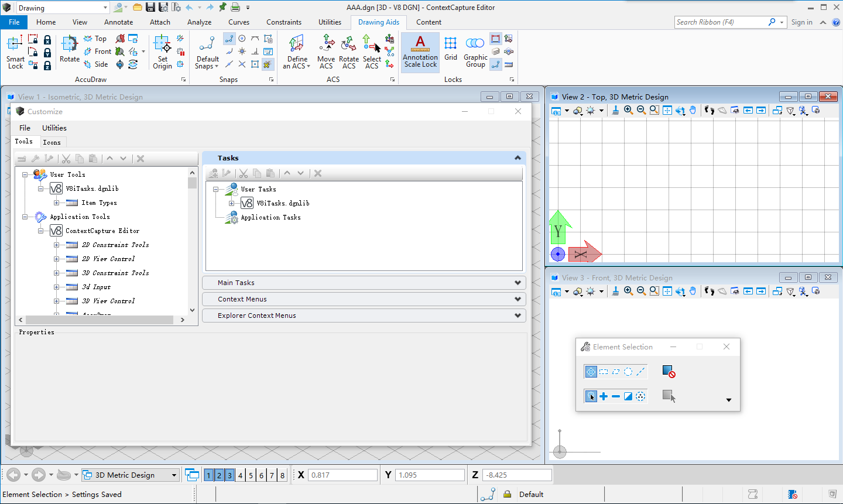Lock the Y axis in AccuDraw
Viewport: 843px width, 504px height.
47,52
